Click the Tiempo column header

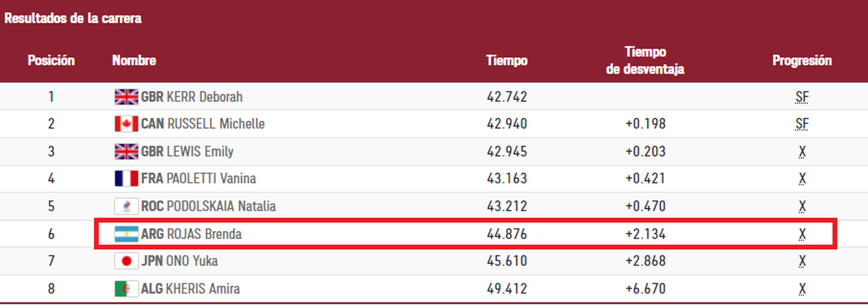(506, 60)
